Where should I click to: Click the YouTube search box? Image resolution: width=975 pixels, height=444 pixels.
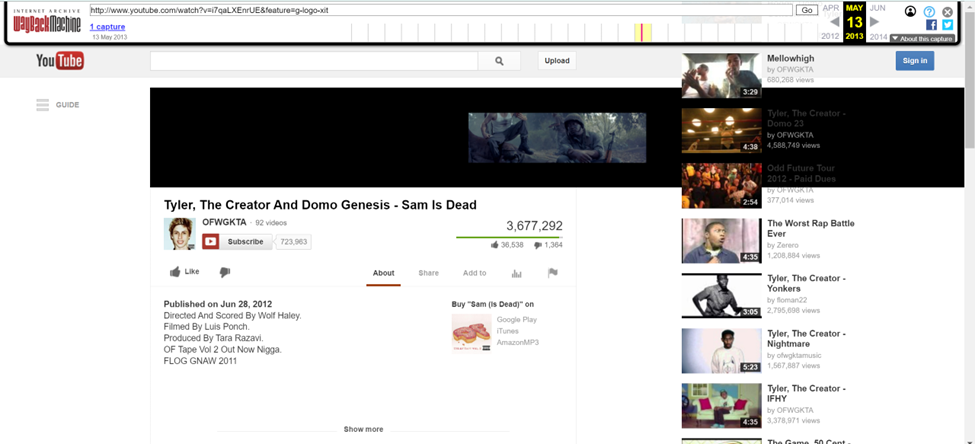coord(314,61)
